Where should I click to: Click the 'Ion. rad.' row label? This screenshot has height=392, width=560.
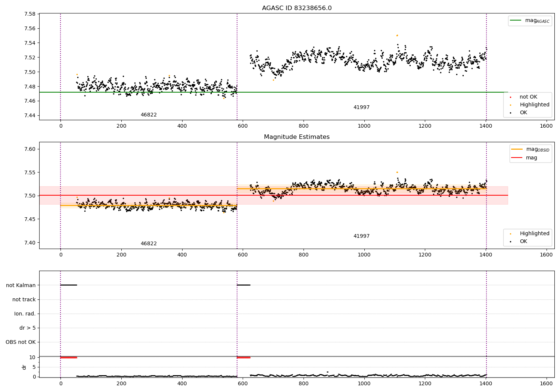(x=25, y=314)
